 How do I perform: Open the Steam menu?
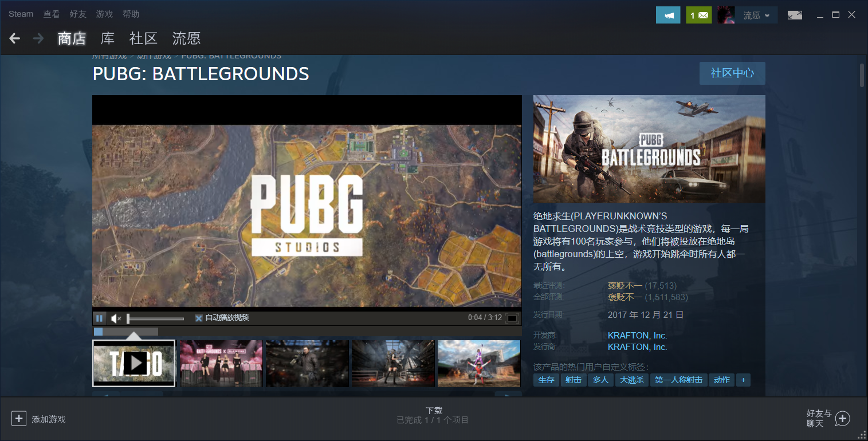point(21,14)
